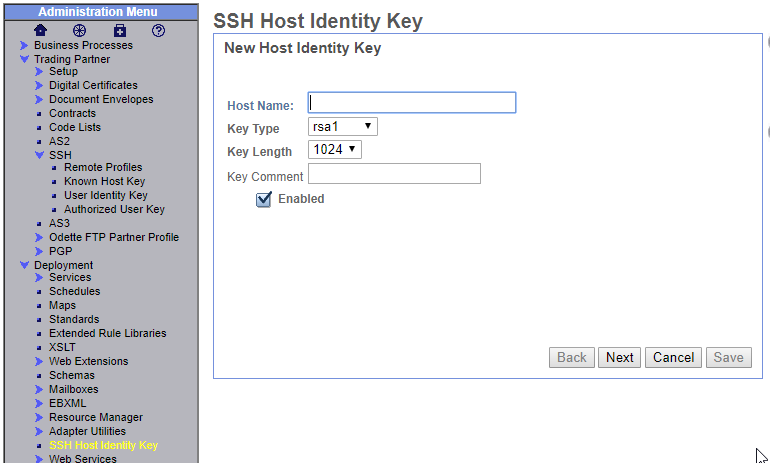Collapse the Trading Partner tree node
This screenshot has width=770, height=463.
click(25, 59)
